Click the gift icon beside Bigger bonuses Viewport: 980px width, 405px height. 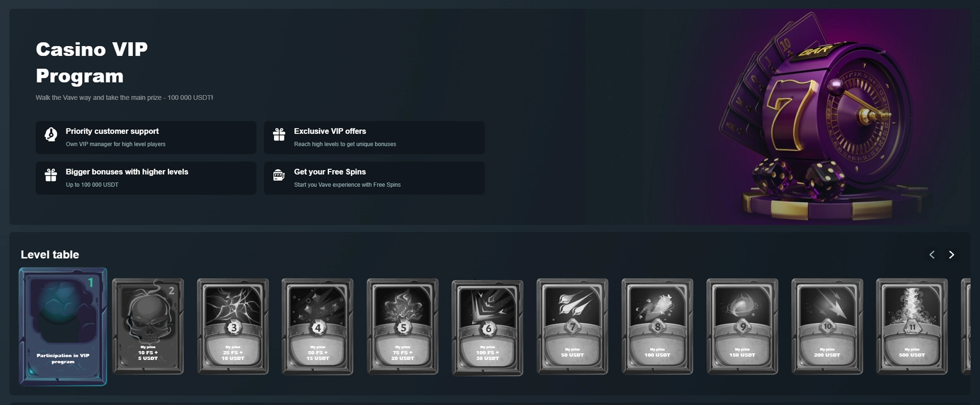[51, 175]
